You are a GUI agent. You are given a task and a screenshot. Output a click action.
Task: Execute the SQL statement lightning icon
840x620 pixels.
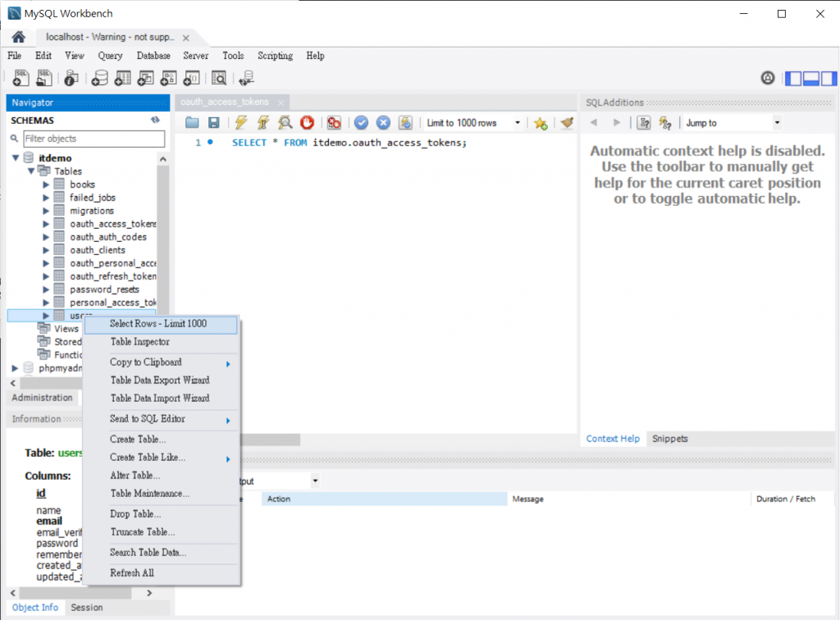pyautogui.click(x=241, y=123)
